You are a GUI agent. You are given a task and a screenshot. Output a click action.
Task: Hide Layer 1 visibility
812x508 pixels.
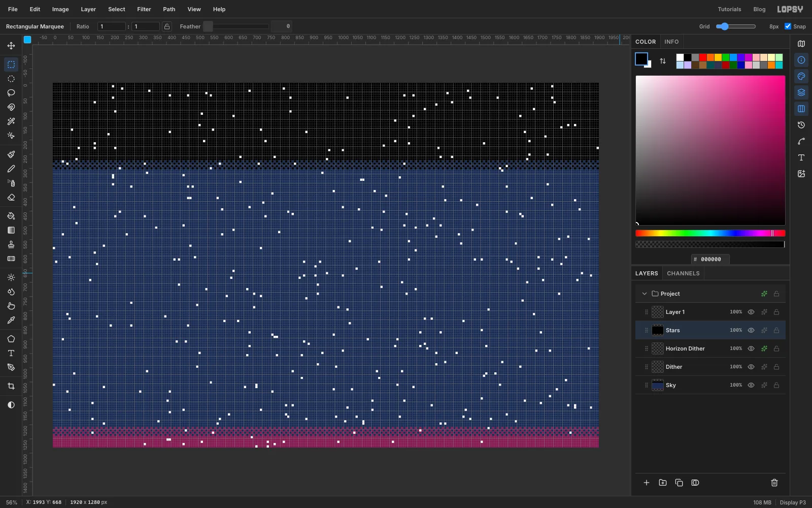(751, 312)
